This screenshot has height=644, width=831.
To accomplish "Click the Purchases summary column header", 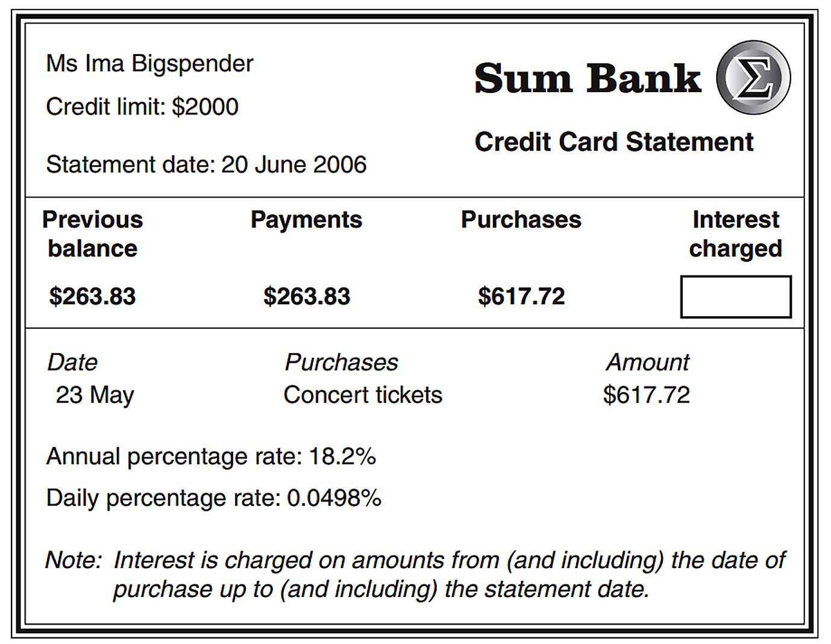I will pyautogui.click(x=521, y=220).
